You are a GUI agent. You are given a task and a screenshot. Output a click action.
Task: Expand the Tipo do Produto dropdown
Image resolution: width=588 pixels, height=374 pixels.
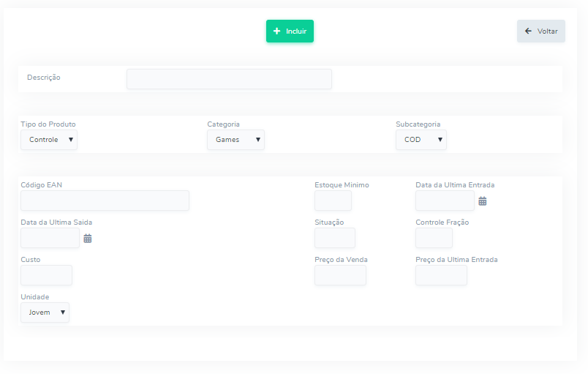click(x=49, y=140)
